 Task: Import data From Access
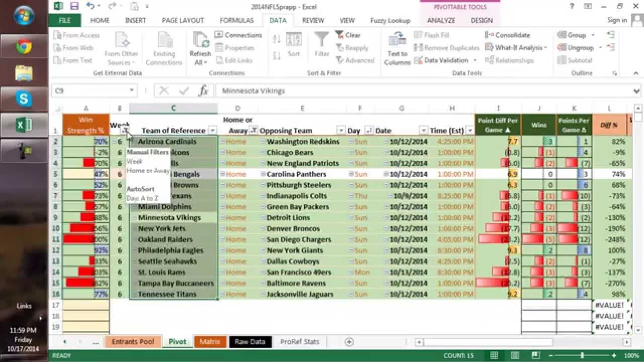(x=76, y=35)
